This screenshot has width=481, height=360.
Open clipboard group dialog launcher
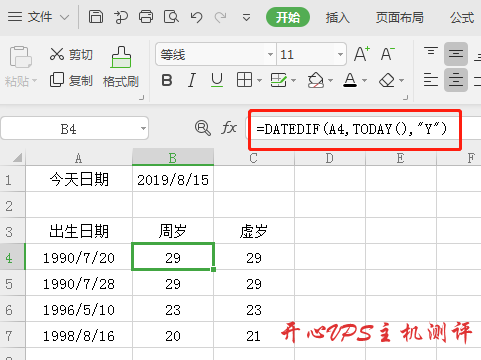point(142,97)
